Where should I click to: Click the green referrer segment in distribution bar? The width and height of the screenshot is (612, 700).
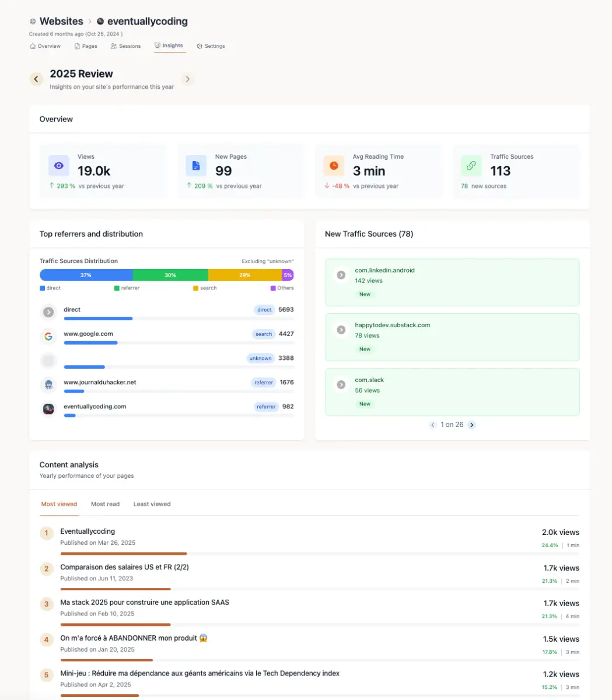pyautogui.click(x=170, y=275)
